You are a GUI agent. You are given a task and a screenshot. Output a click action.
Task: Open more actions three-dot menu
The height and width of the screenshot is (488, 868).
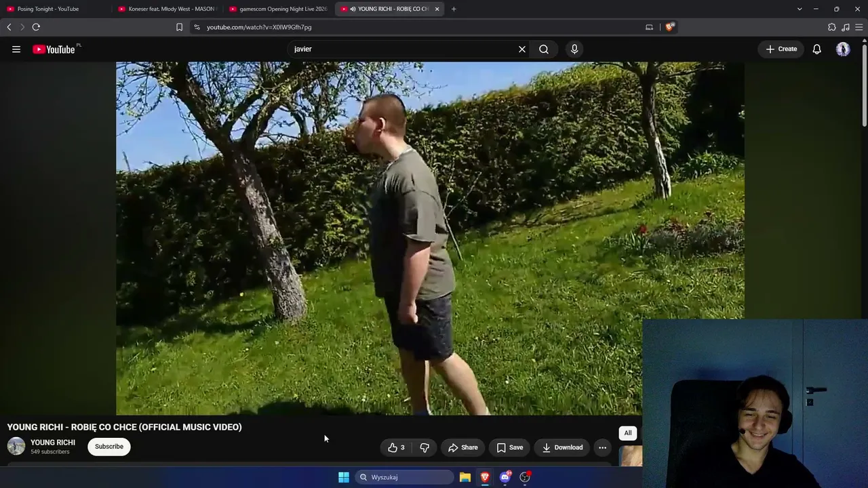[x=602, y=447]
